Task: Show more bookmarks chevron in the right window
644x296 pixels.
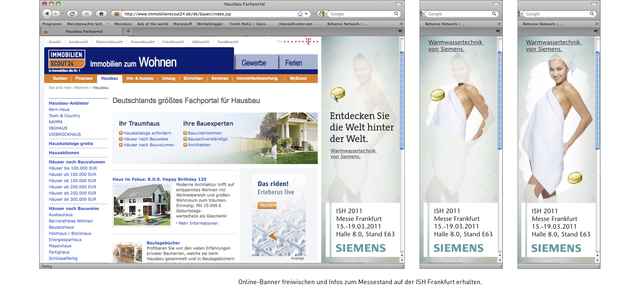Action: pyautogui.click(x=597, y=24)
